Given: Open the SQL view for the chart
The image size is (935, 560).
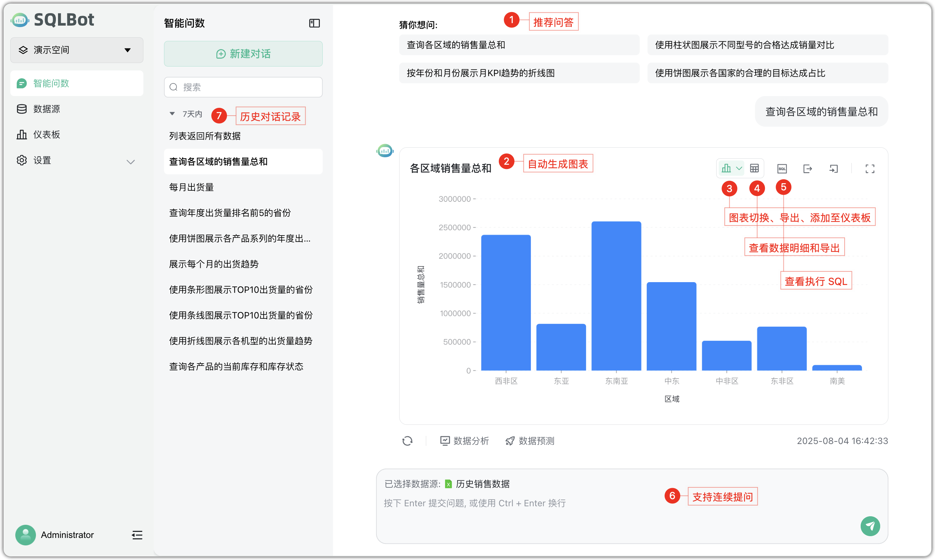Looking at the screenshot, I should [781, 169].
